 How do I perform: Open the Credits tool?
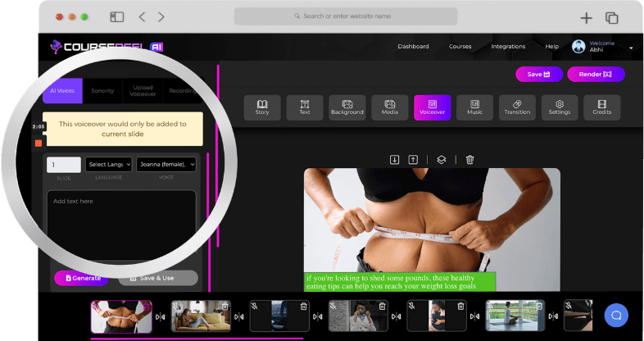pos(601,107)
